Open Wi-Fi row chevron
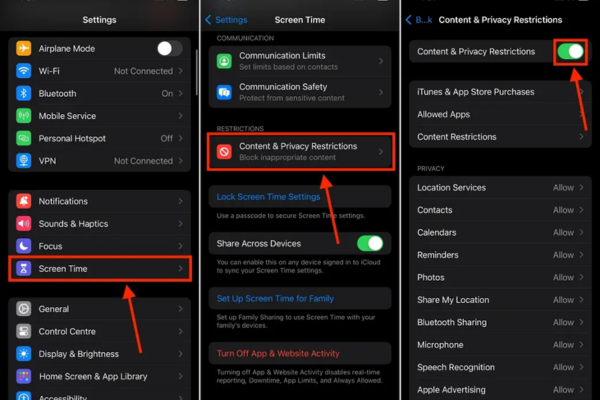The image size is (600, 400). click(180, 71)
